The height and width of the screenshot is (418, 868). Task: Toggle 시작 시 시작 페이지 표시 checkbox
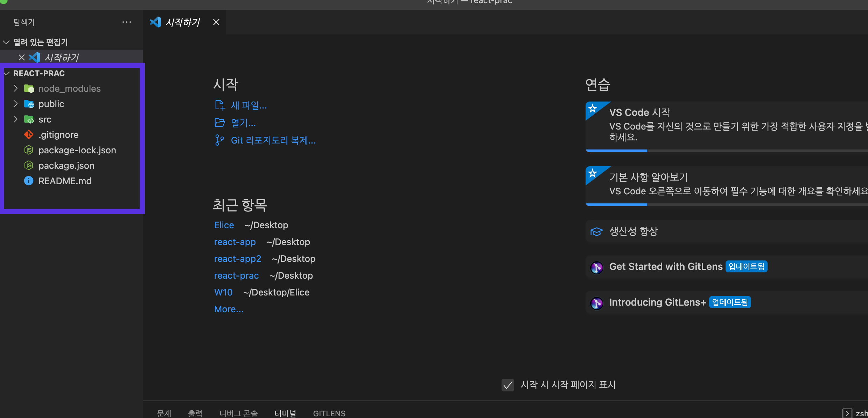pyautogui.click(x=508, y=385)
